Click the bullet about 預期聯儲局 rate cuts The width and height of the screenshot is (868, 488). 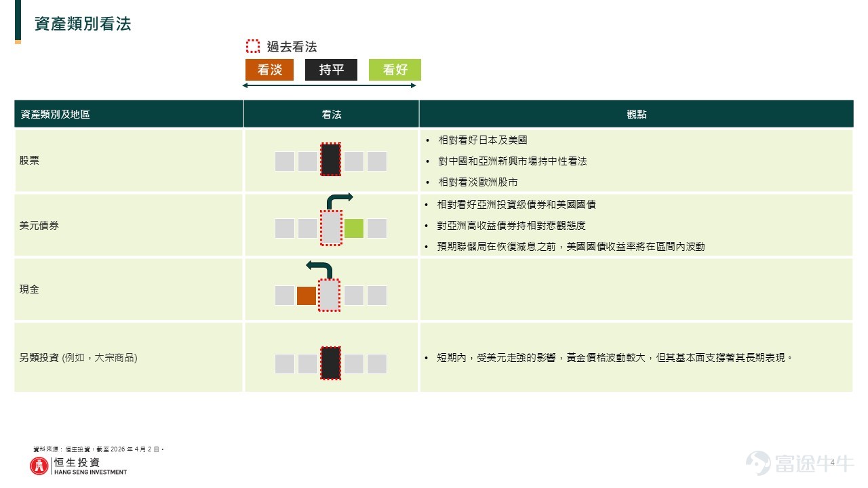(571, 246)
